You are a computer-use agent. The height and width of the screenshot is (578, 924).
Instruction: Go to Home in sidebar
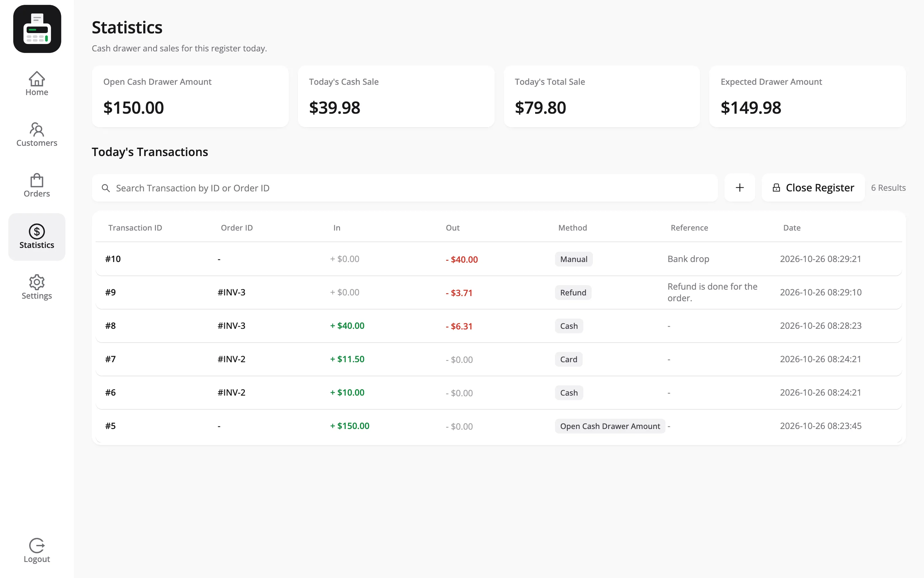(x=37, y=84)
